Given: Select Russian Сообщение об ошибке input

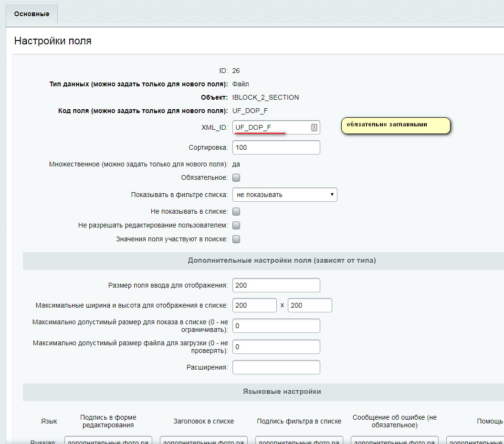Looking at the screenshot, I should 395,440.
